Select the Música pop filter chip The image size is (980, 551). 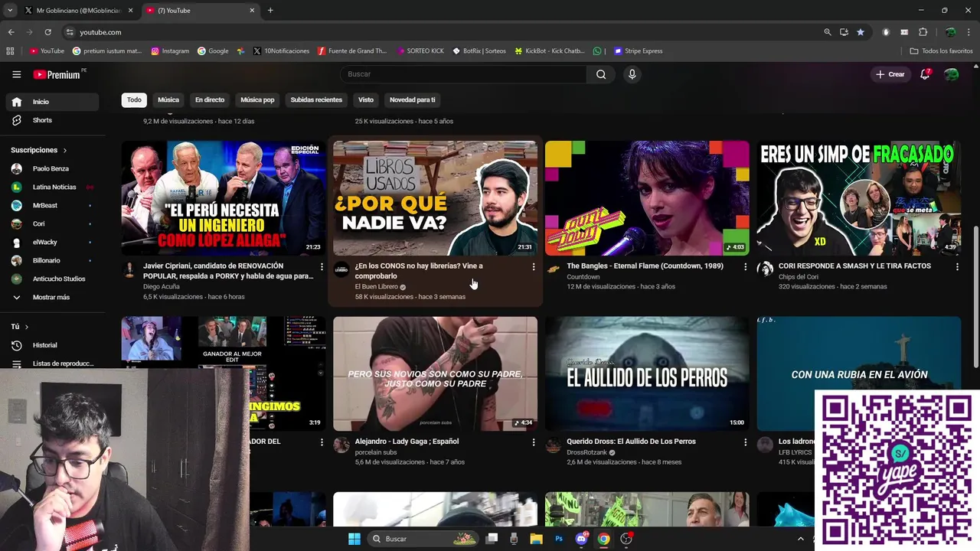257,99
